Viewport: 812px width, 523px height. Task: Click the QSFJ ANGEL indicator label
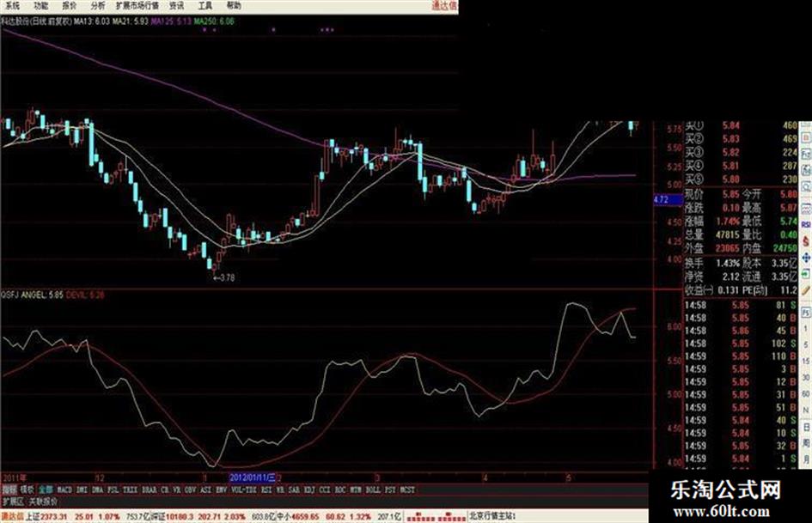click(32, 295)
